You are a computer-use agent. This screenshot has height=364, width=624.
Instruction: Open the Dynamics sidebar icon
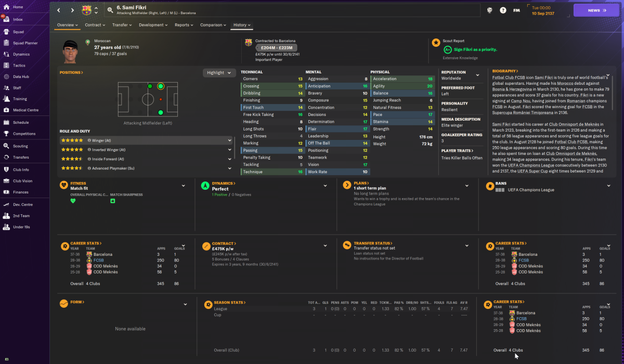point(6,54)
